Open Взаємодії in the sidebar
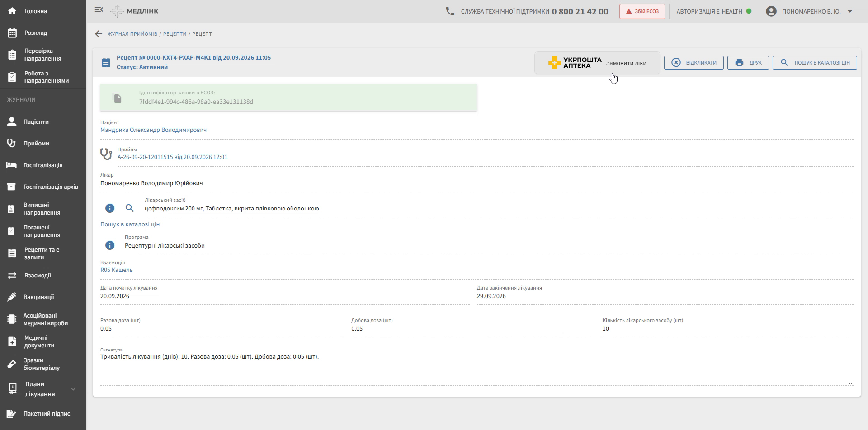Viewport: 868px width, 430px height. pos(43,275)
